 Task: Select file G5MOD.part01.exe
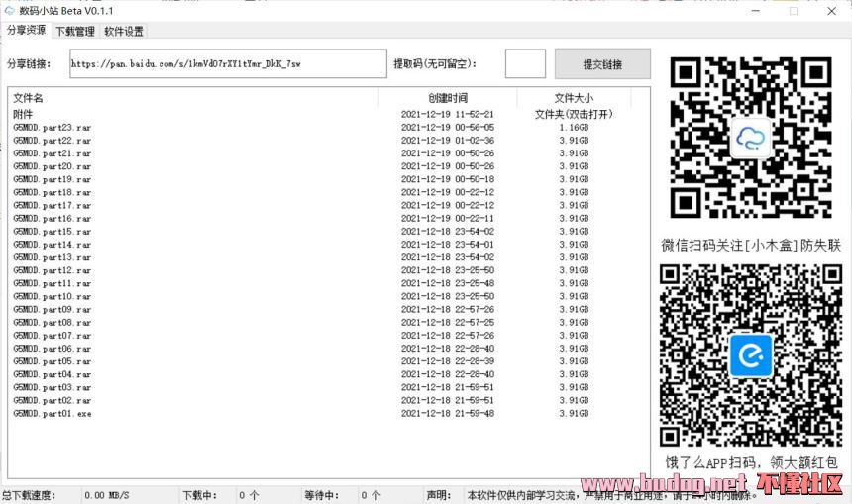coord(53,414)
